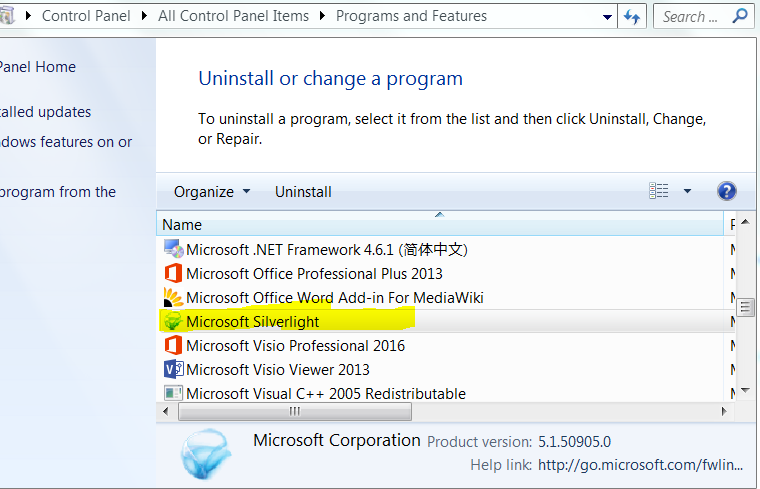Go to All Control Panel Items breadcrumb
The width and height of the screenshot is (760, 489).
click(x=233, y=16)
